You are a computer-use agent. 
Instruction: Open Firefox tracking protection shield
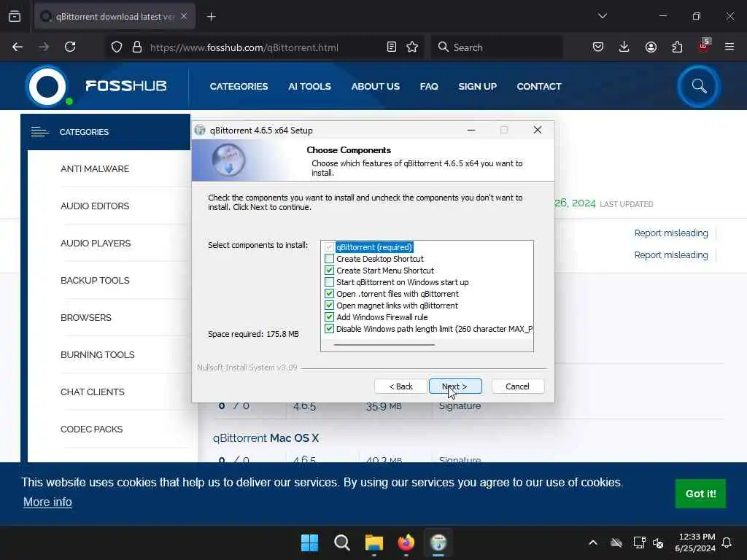point(117,47)
